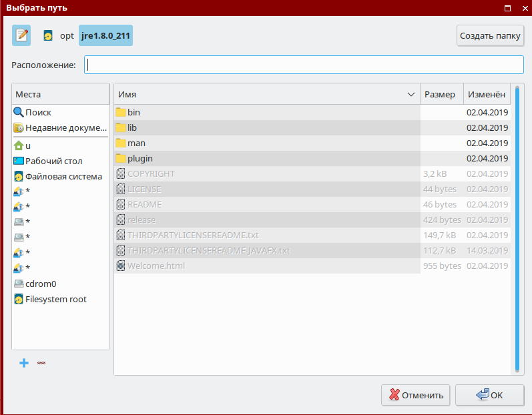The width and height of the screenshot is (532, 415).
Task: Sort files by Имя column header
Action: [x=260, y=95]
